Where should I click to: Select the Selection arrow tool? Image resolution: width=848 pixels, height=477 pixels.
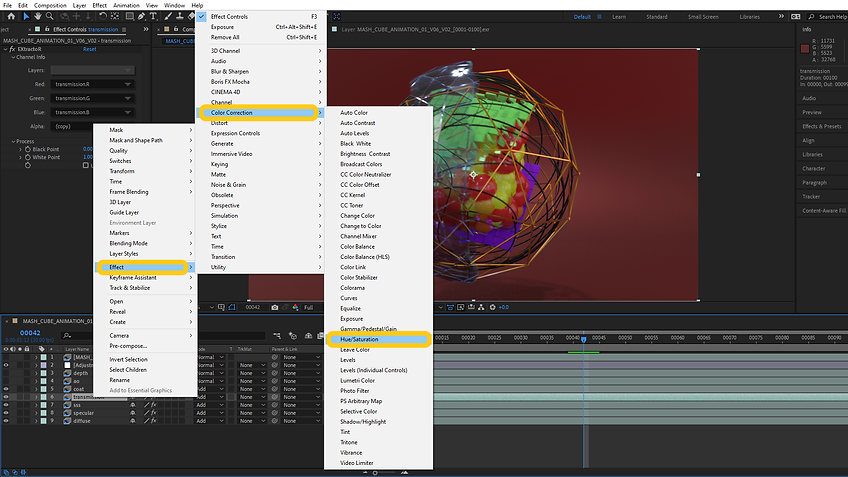[x=26, y=16]
